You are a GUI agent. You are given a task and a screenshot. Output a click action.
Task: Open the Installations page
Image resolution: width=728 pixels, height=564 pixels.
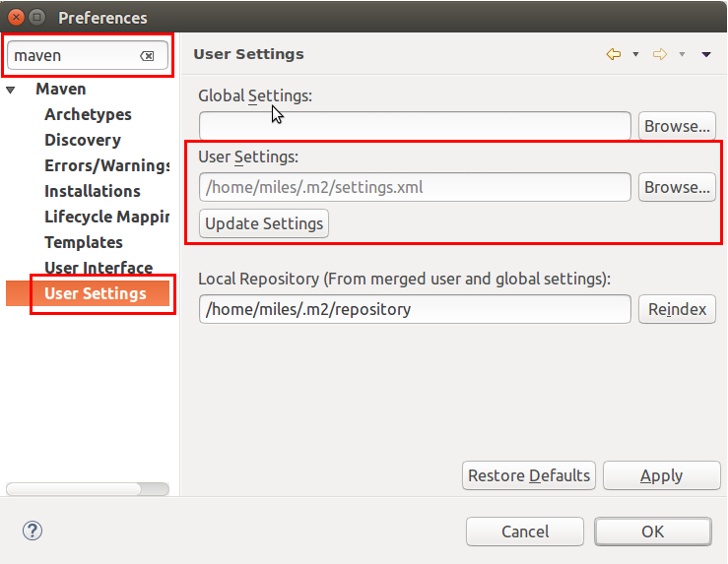[x=93, y=191]
